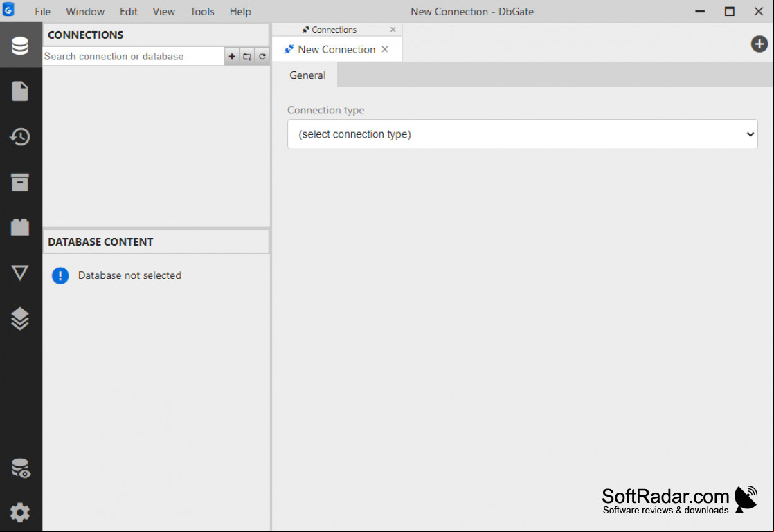Viewport: 774px width, 532px height.
Task: Click the Connection type label
Action: pos(326,110)
